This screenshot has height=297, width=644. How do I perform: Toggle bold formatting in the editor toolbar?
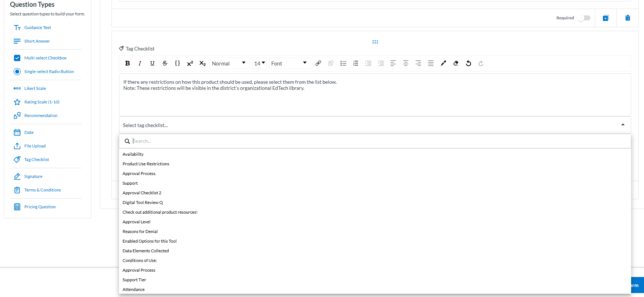[x=127, y=63]
